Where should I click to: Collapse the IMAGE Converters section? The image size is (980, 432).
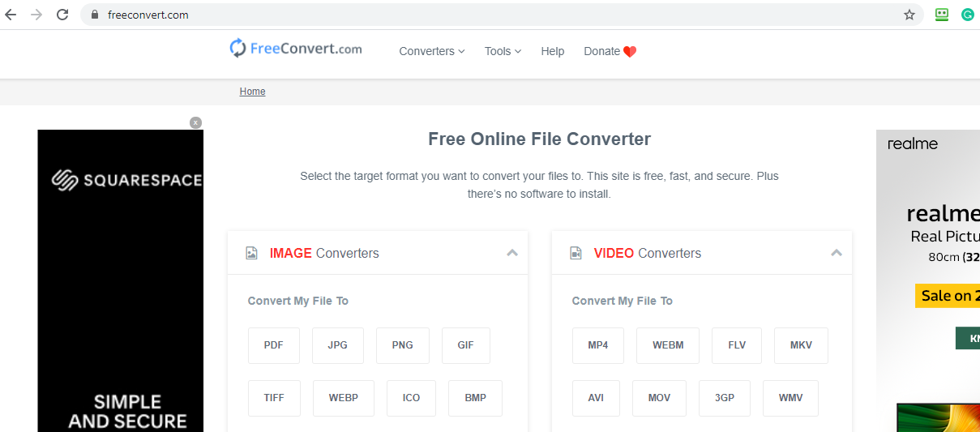coord(512,253)
